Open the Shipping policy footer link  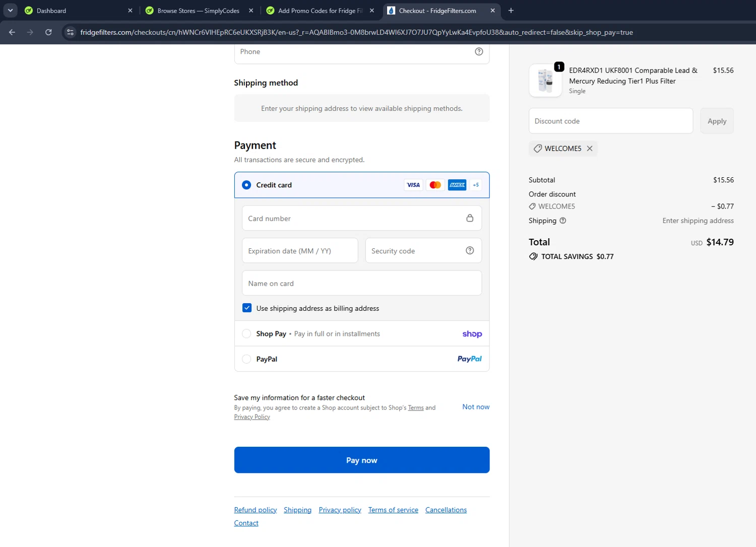[x=297, y=510]
